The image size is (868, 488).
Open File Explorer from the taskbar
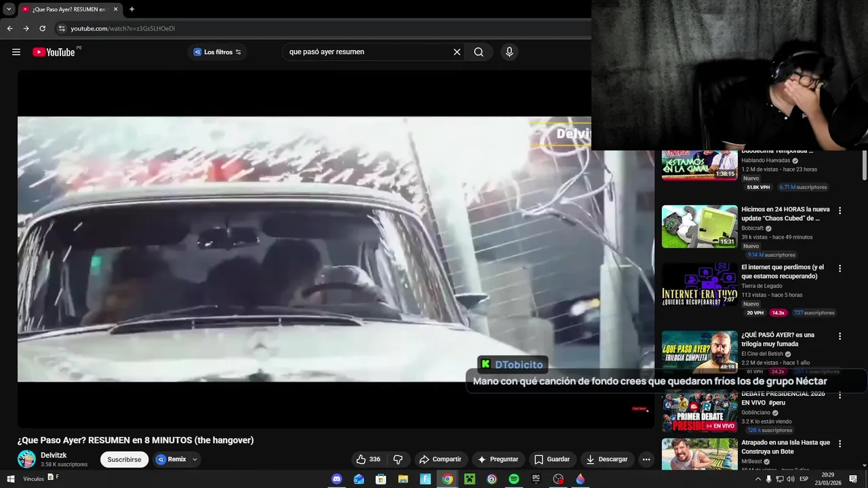pyautogui.click(x=403, y=479)
